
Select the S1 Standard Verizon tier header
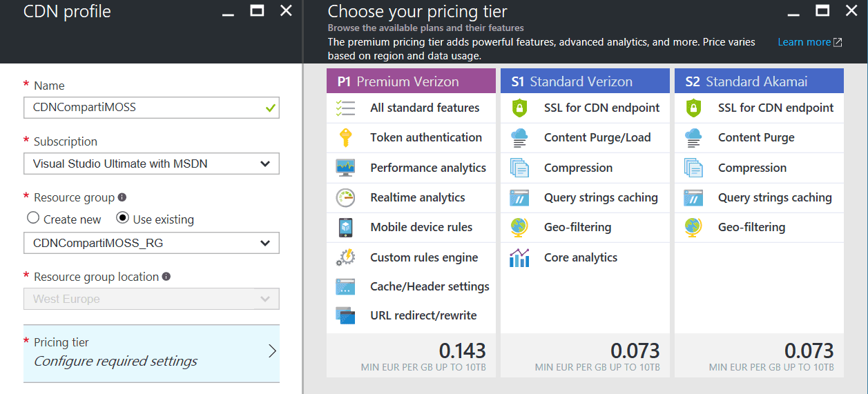tap(585, 81)
